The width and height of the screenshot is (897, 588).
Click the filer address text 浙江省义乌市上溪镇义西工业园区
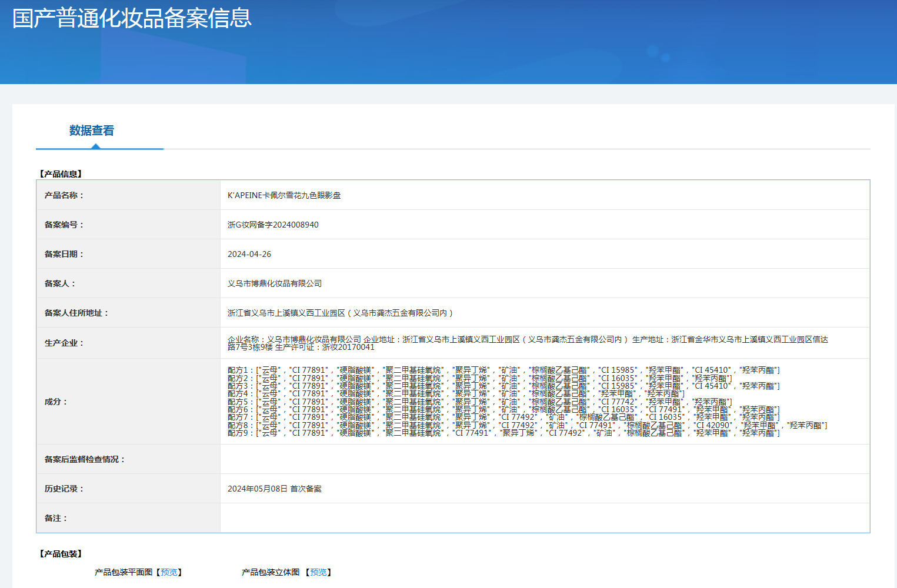click(286, 313)
